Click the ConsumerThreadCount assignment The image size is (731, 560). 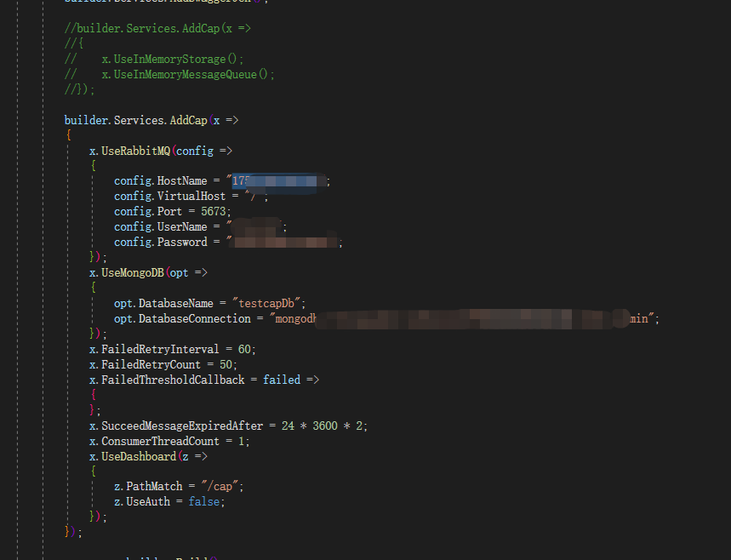point(166,441)
